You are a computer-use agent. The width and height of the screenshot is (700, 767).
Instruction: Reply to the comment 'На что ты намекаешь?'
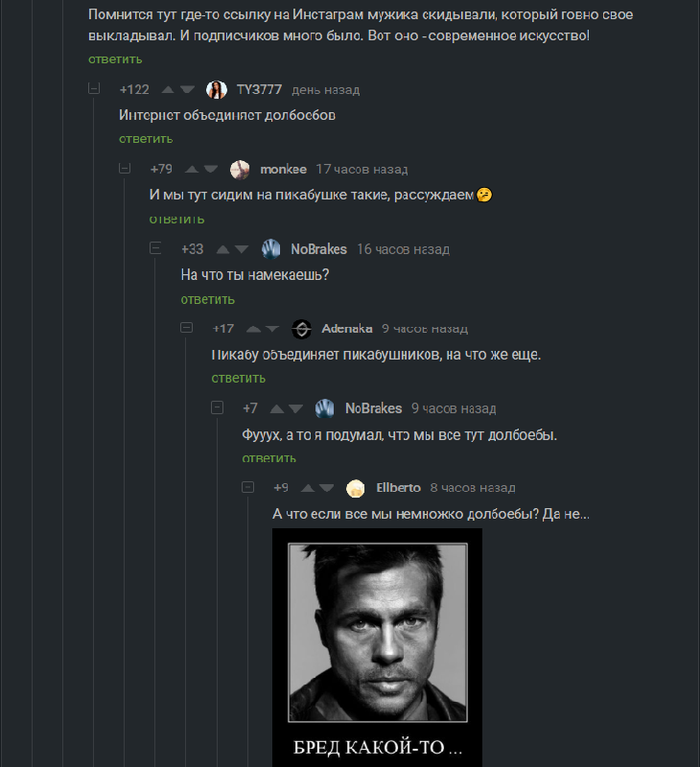click(207, 299)
